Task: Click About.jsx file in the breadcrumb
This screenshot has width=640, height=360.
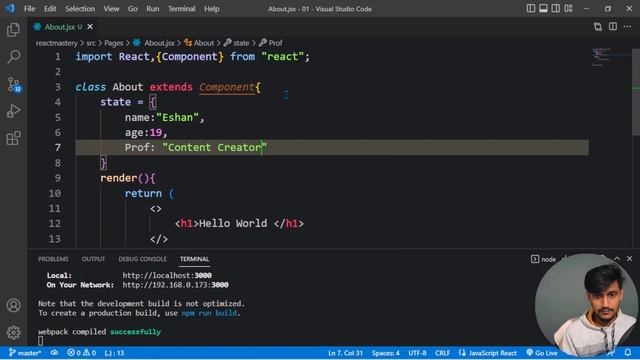Action: [154, 43]
